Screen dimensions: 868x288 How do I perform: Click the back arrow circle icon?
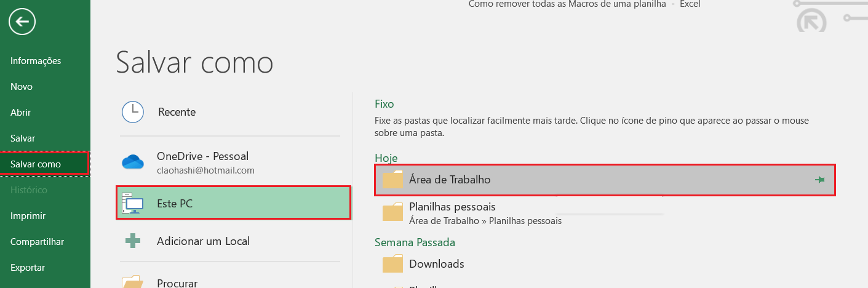pos(22,23)
